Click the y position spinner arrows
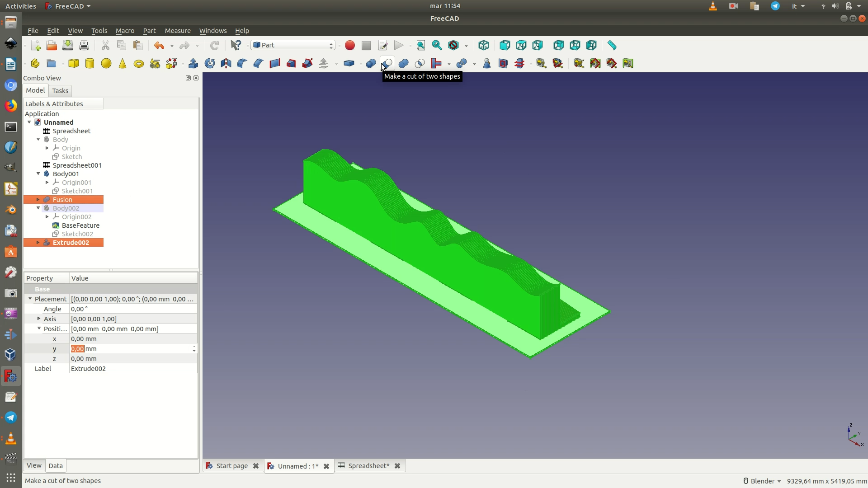 [x=194, y=349]
